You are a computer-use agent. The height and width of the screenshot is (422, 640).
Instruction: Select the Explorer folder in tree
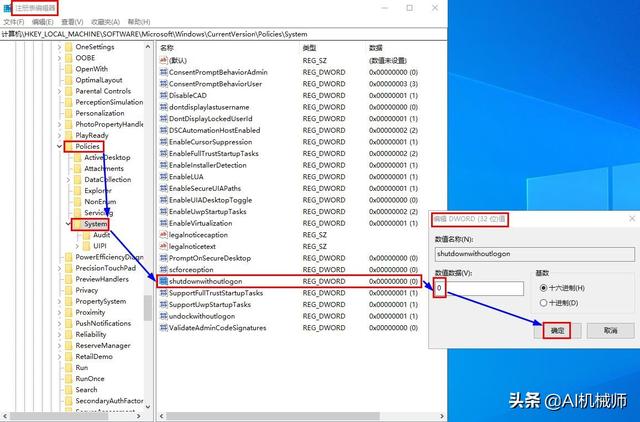pos(97,191)
